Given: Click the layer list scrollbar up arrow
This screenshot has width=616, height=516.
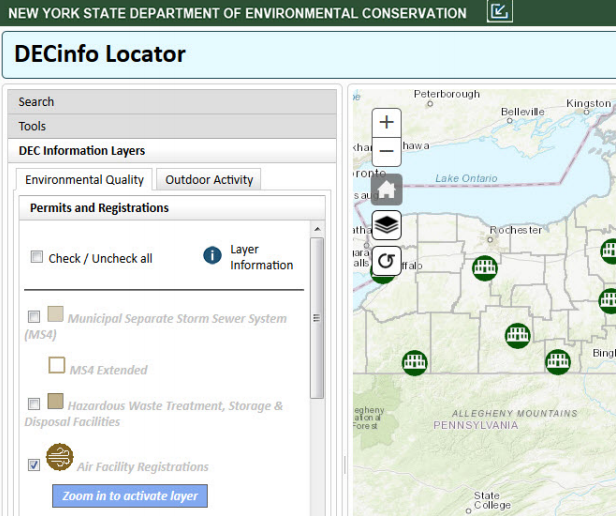Looking at the screenshot, I should [317, 229].
